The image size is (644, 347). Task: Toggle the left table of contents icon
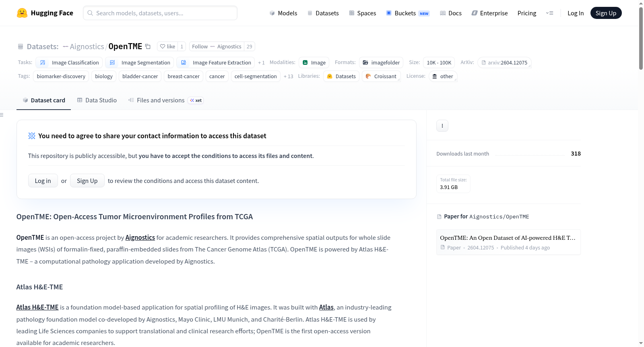(x=2, y=115)
